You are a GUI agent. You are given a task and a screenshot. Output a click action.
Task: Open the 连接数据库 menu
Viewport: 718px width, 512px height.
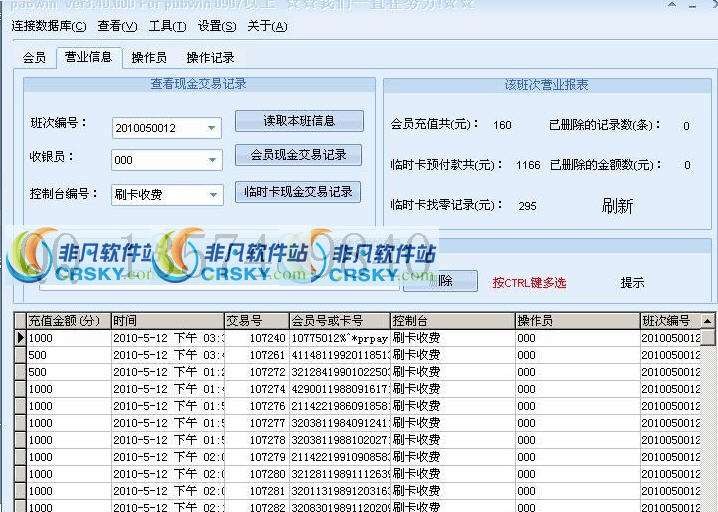pyautogui.click(x=48, y=26)
